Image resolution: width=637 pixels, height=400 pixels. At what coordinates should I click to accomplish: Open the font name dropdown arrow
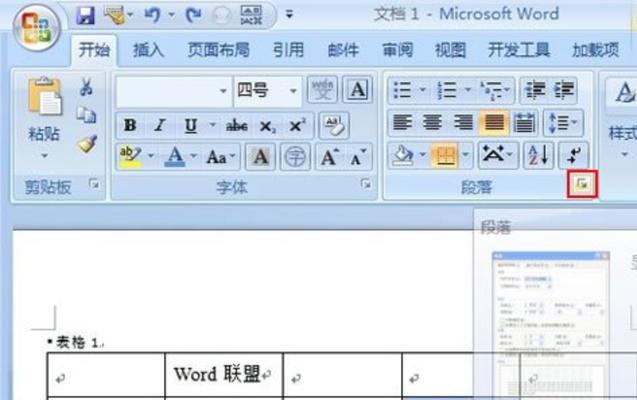pos(223,91)
